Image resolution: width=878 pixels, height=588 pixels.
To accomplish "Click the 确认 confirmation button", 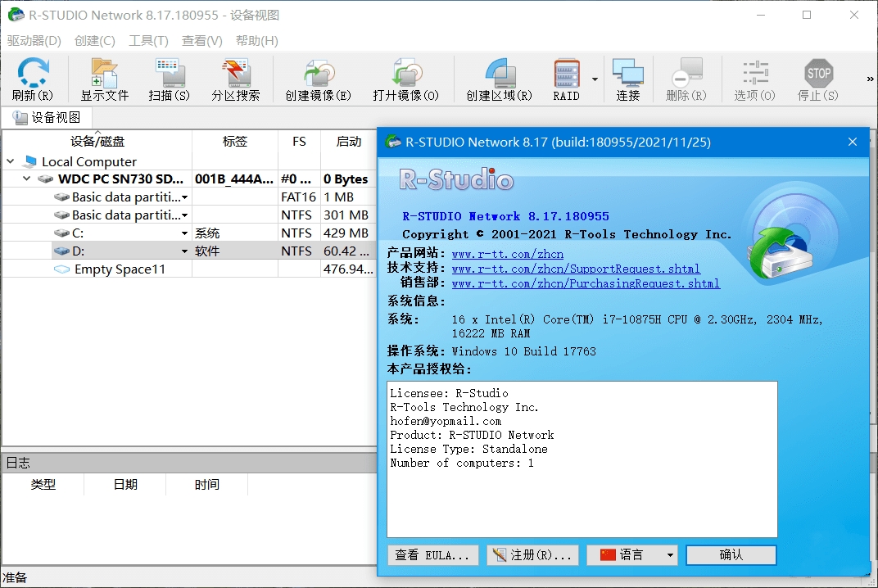I will coord(730,554).
